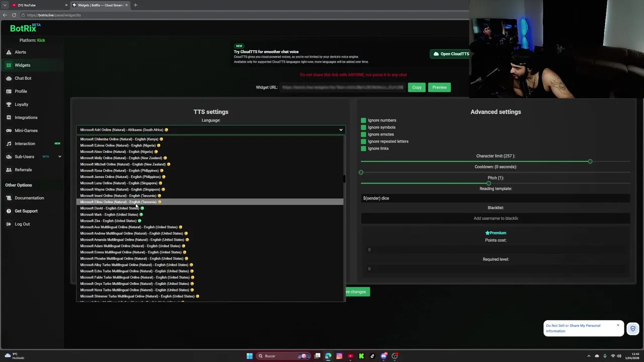Viewport: 644px width, 362px height.
Task: Toggle the Ignore symbols checkbox
Action: tap(363, 127)
